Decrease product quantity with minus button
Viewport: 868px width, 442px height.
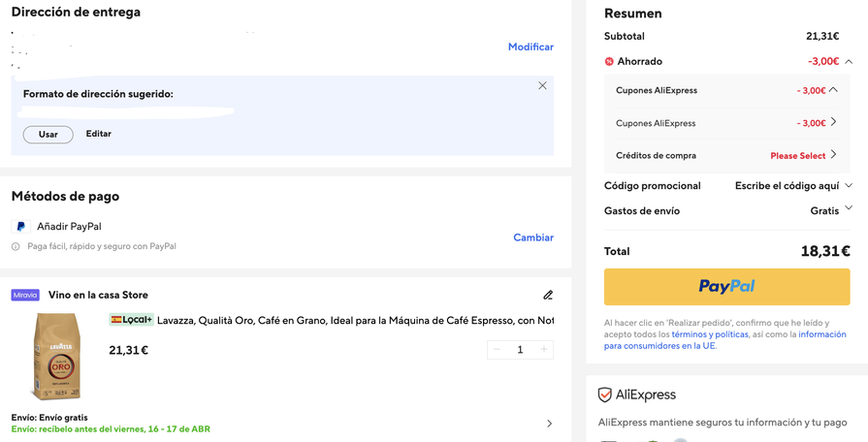497,350
